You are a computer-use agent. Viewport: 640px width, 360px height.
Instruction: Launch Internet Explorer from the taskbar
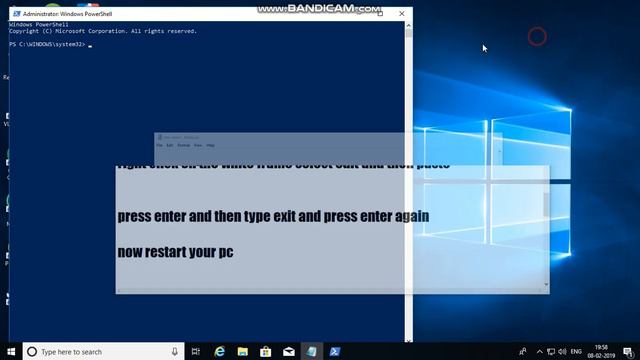click(220, 351)
